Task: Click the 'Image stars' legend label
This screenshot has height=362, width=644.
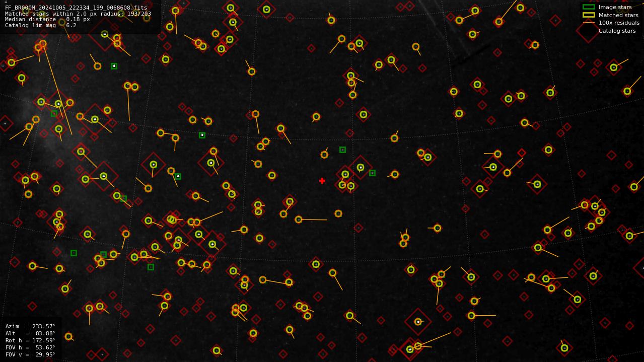Action: tap(615, 8)
